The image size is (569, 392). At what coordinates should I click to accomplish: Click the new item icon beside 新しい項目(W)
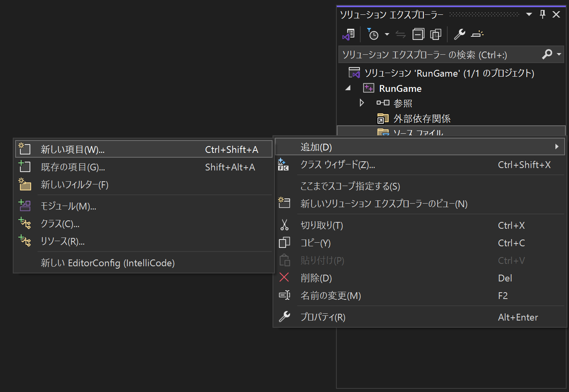pyautogui.click(x=24, y=148)
